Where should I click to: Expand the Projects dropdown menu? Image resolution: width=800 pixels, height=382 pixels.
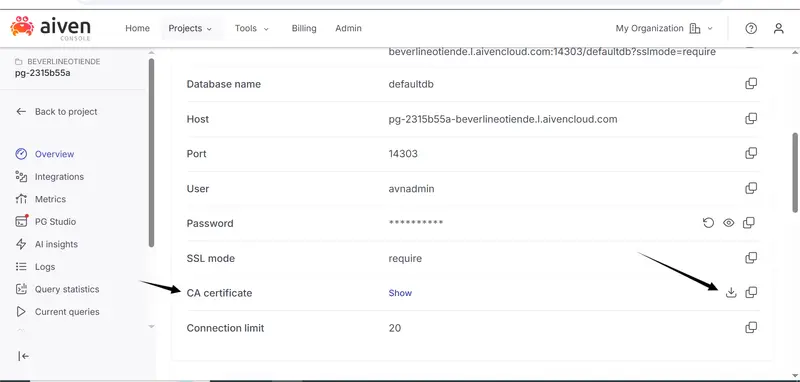coord(190,29)
